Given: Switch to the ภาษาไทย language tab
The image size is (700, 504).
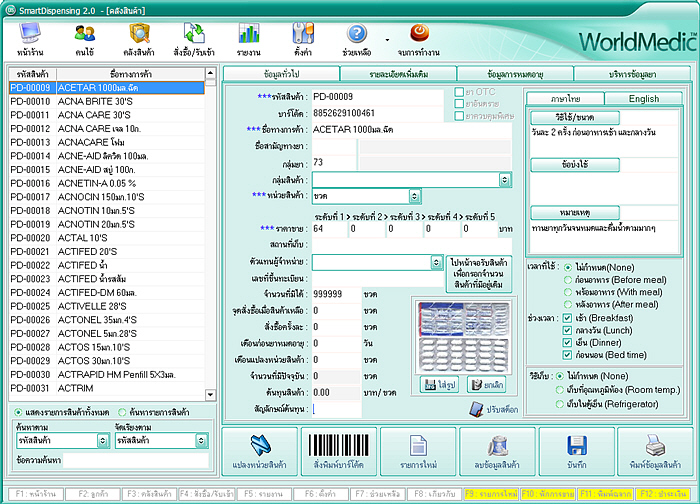Looking at the screenshot, I should pyautogui.click(x=565, y=98).
